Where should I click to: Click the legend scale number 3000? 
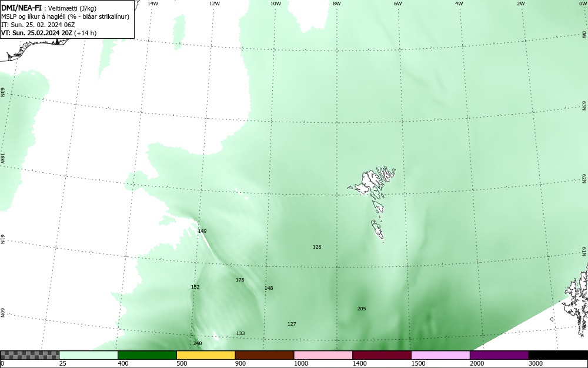[536, 363]
